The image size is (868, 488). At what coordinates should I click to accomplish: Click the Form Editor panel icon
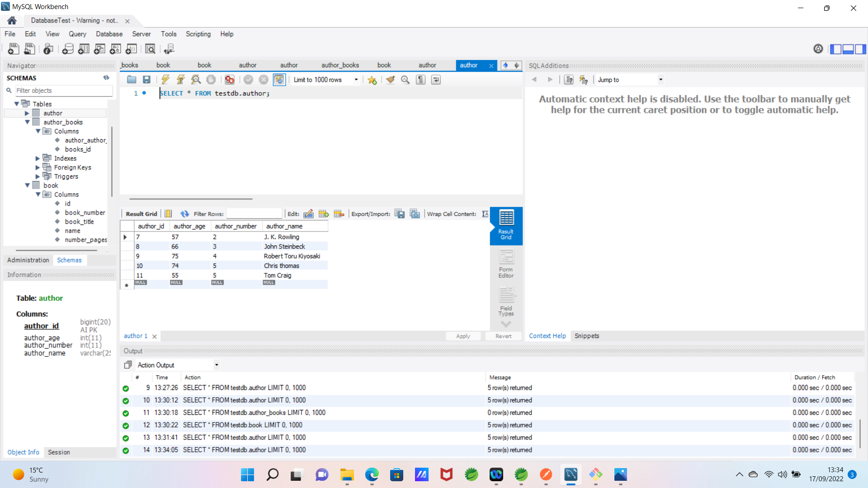(x=506, y=264)
